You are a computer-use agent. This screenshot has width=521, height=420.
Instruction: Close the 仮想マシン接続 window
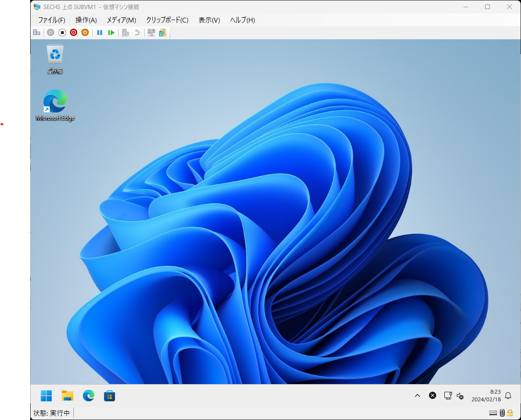[x=509, y=7]
